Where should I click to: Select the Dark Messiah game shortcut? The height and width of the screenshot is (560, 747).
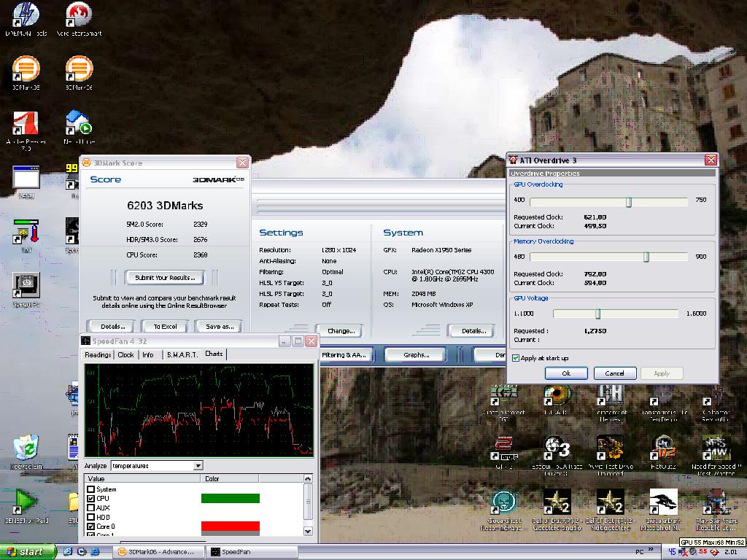pos(664,510)
